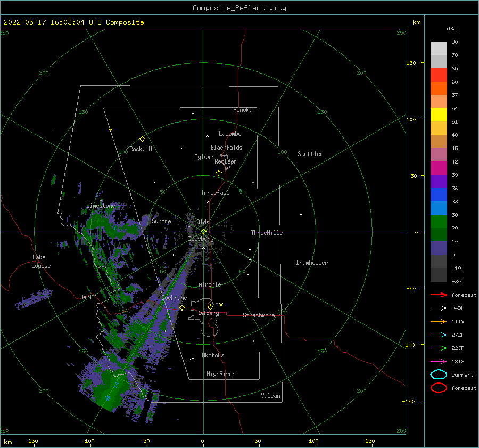Select the white 04DK arrow legend entry
The height and width of the screenshot is (448, 479).
click(439, 308)
